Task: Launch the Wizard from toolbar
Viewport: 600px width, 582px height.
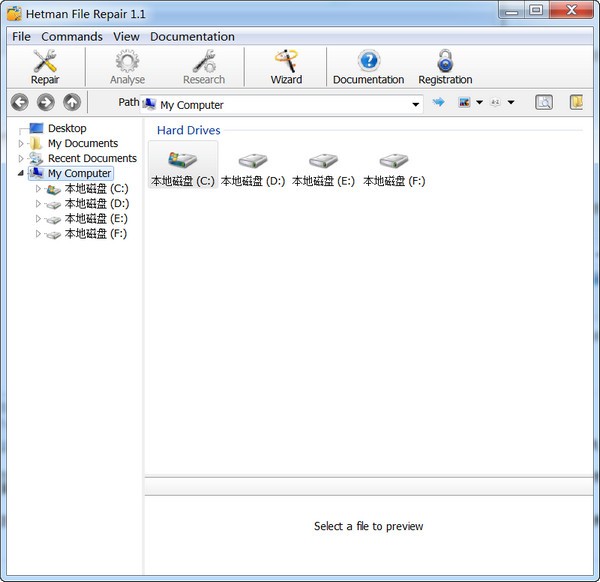Action: coord(286,67)
